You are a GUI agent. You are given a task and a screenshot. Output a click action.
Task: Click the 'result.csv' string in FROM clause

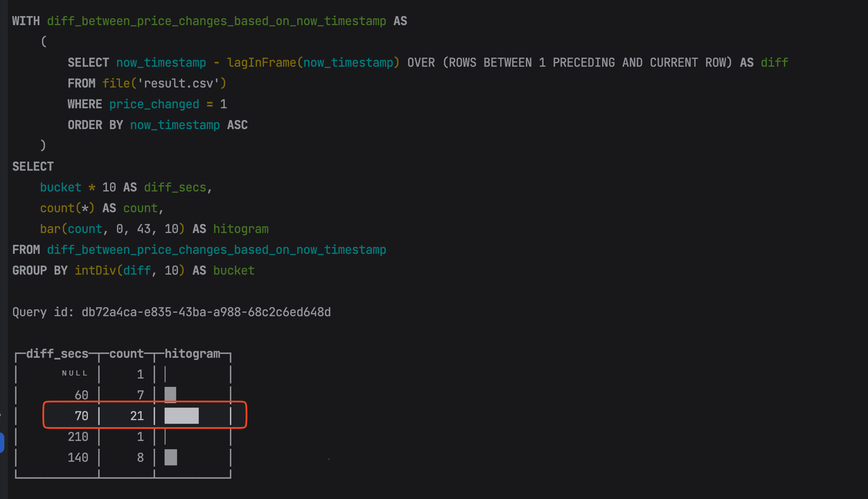[x=178, y=83]
